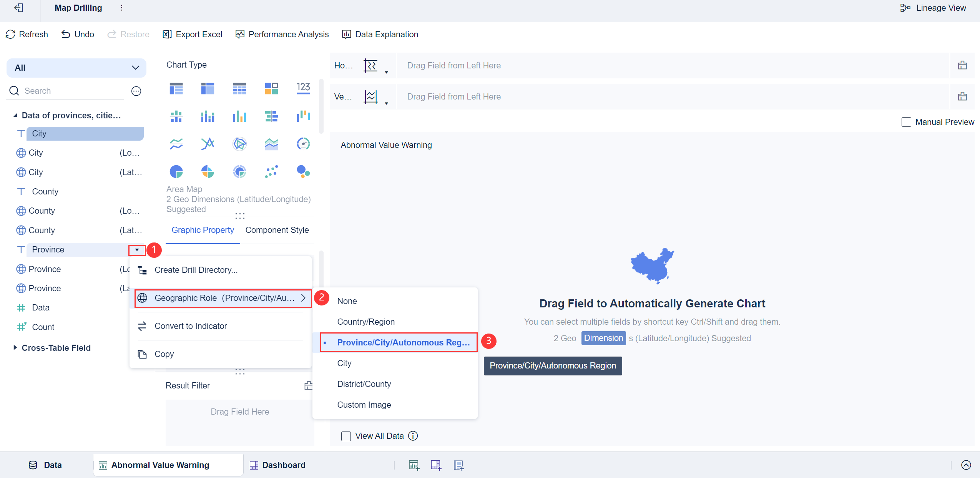Select the Count indicator field
This screenshot has width=980, height=478.
[43, 327]
